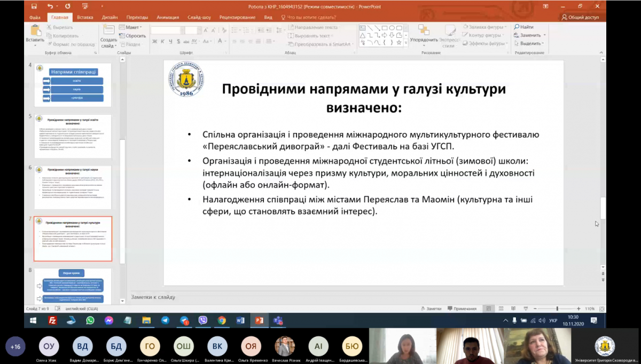Image resolution: width=641 pixels, height=364 pixels.
Task: Open Microsoft Teams from the taskbar
Action: coord(278,321)
